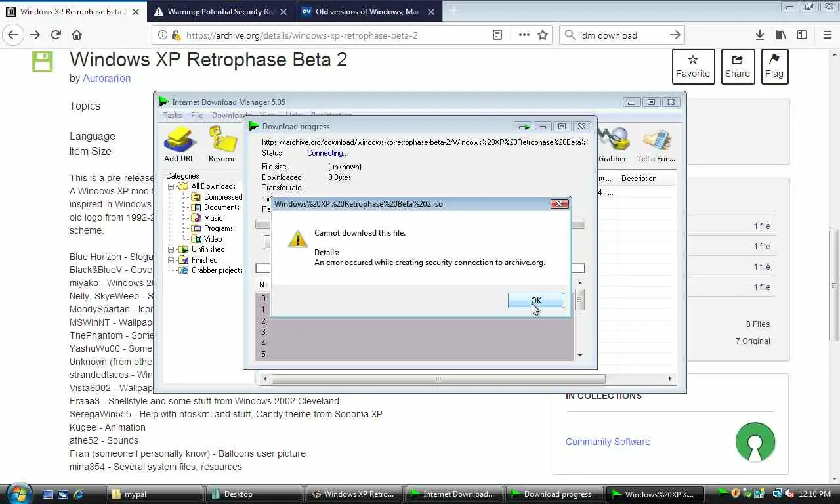
Task: Select the Music category folder
Action: click(x=207, y=218)
